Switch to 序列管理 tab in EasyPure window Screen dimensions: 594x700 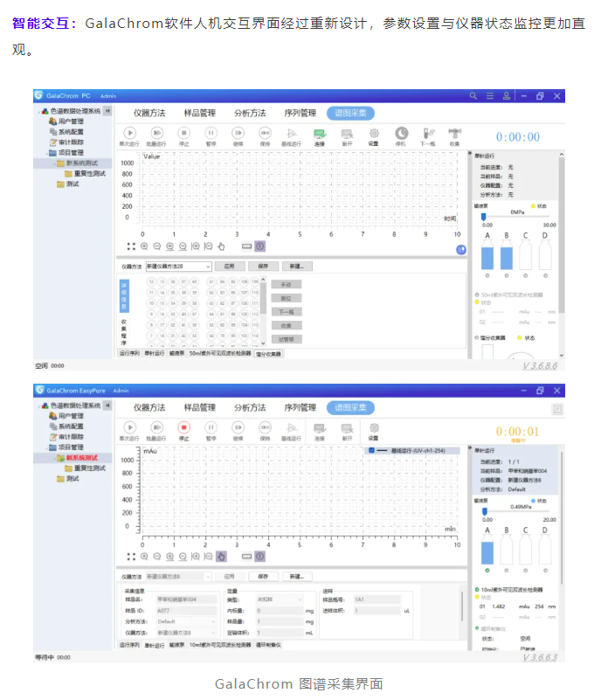(x=300, y=407)
